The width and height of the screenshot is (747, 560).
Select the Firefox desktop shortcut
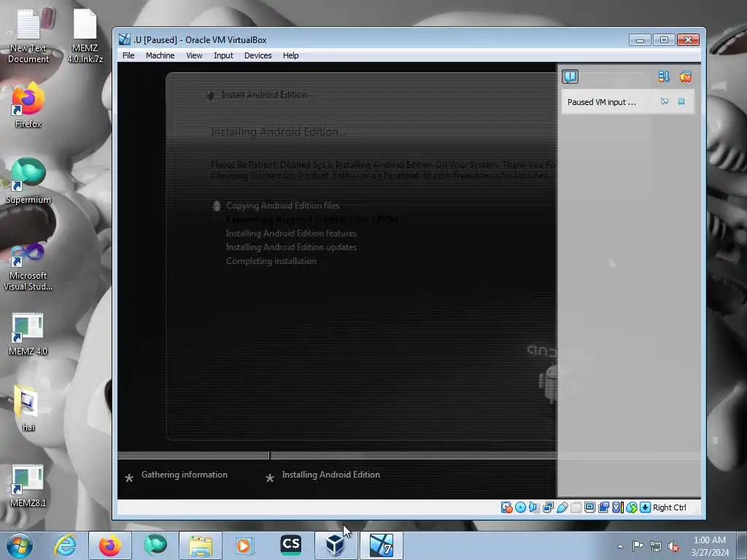(28, 106)
